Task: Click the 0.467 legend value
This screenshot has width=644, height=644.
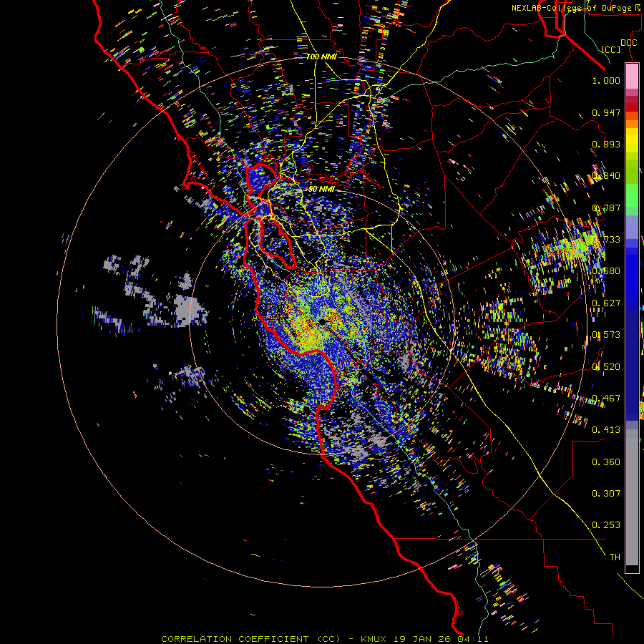Action: 606,399
